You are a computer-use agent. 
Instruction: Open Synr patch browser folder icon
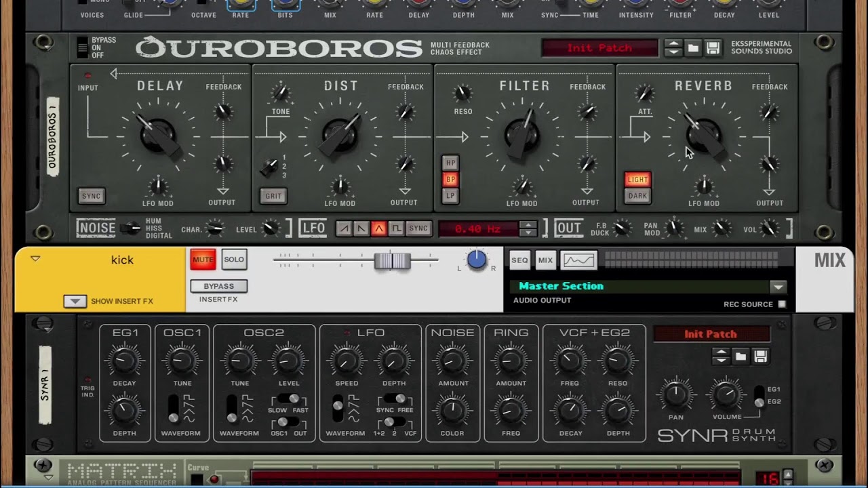pos(741,357)
